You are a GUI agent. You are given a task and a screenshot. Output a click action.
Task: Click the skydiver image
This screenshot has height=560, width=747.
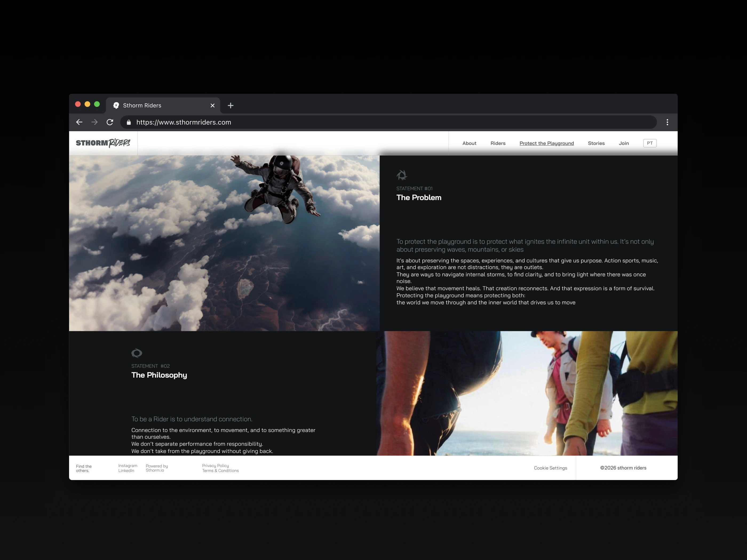(224, 243)
